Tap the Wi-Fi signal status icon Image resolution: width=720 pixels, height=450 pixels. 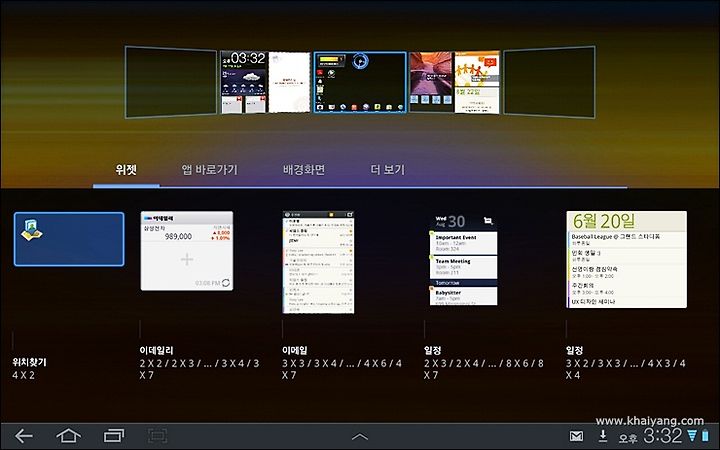pyautogui.click(x=692, y=435)
